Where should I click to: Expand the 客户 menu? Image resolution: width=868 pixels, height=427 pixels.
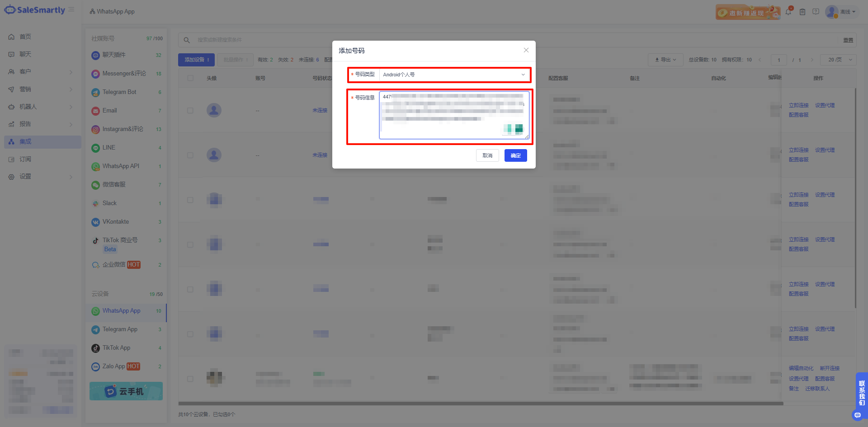pyautogui.click(x=42, y=71)
